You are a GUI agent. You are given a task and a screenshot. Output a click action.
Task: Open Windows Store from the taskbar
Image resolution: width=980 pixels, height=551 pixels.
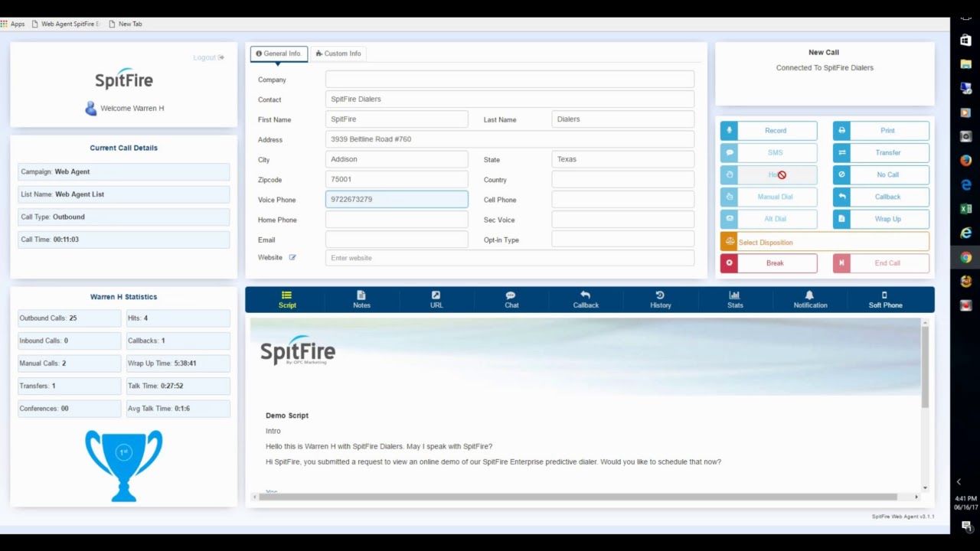point(965,41)
